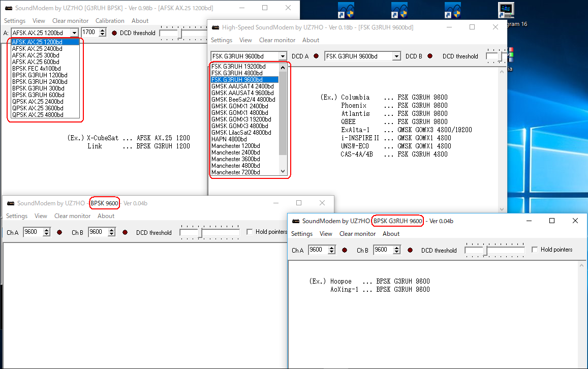
Task: Select QPSK AX.25 4800bd in the mode list
Action: tap(45, 115)
